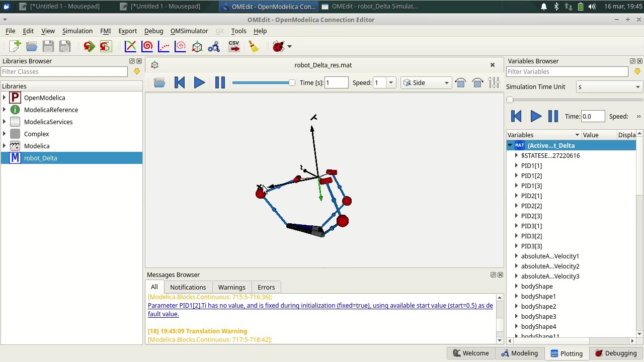Click the Variables Browser time slider handle
Image resolution: width=644 pixels, height=362 pixels.
pos(510,100)
